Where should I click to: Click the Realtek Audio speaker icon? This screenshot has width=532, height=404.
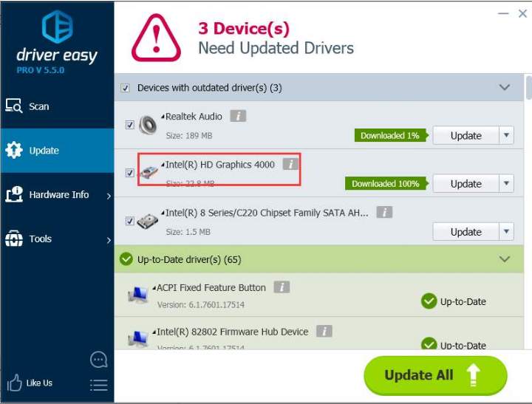pos(148,125)
